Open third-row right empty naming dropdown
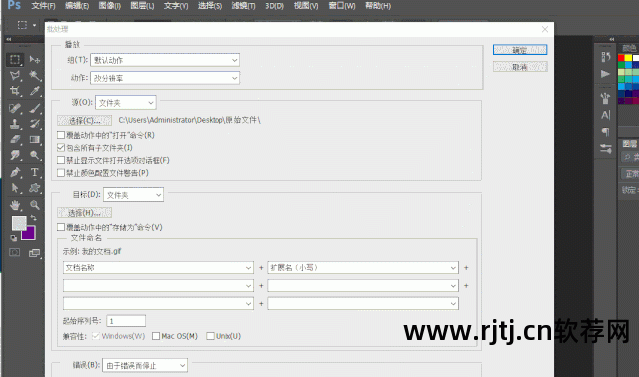This screenshot has height=377, width=639. click(x=363, y=303)
